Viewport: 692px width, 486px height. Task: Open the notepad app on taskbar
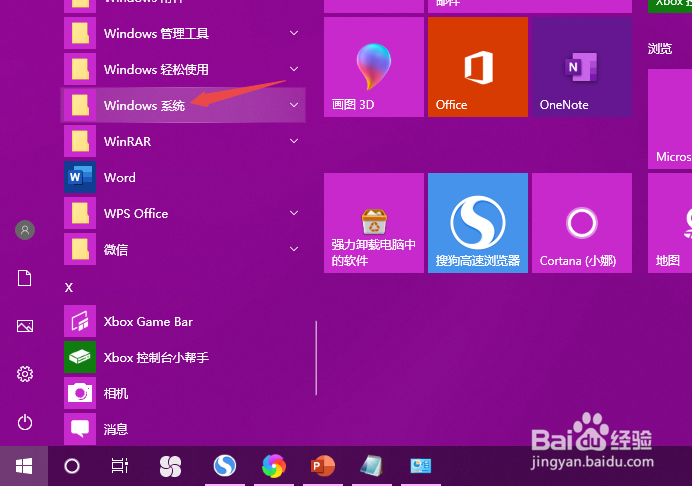coord(372,466)
